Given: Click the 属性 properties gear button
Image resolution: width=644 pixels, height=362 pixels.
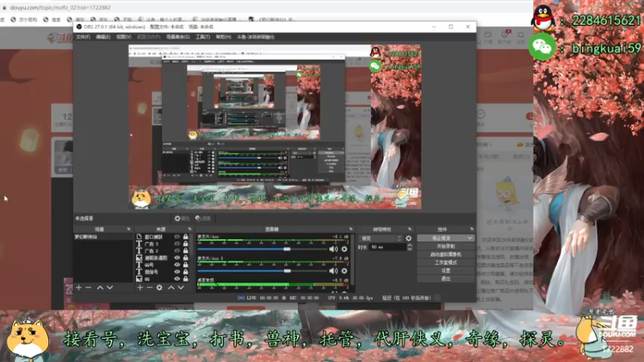Looking at the screenshot, I should click(x=182, y=218).
